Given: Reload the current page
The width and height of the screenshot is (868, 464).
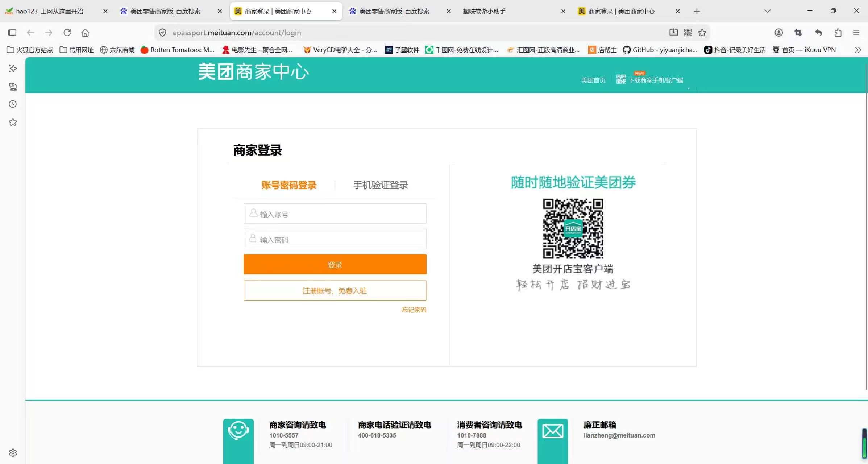Looking at the screenshot, I should click(x=67, y=33).
